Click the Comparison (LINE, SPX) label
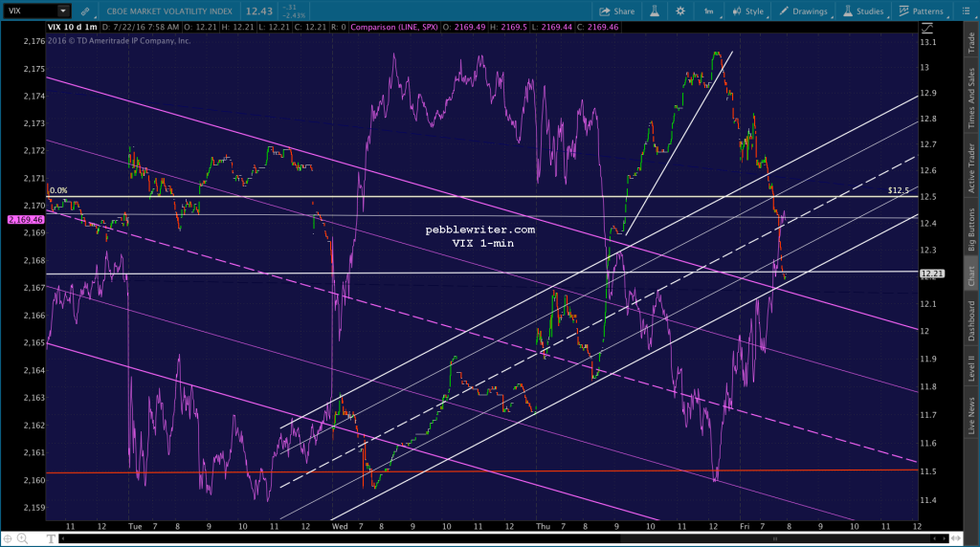Image resolution: width=980 pixels, height=547 pixels. tap(394, 27)
